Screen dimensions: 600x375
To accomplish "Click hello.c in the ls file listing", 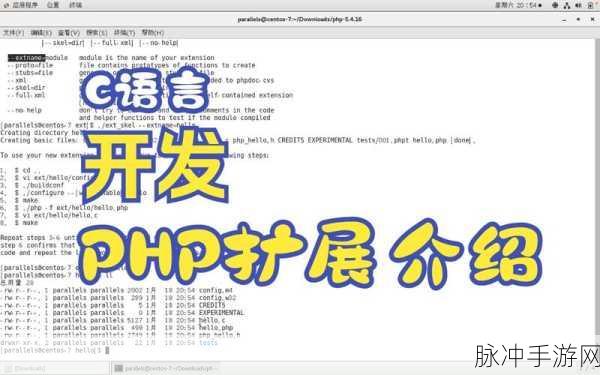I will pyautogui.click(x=212, y=320).
